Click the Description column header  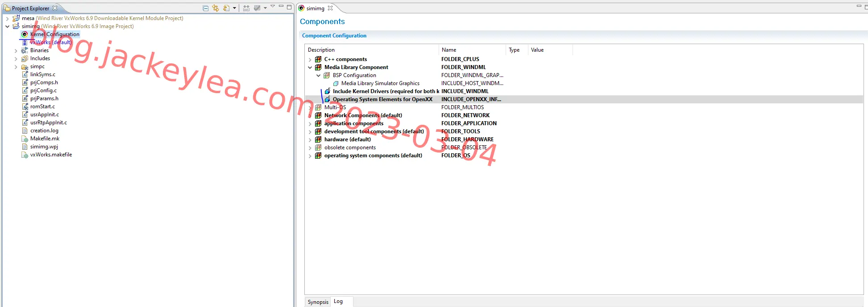(x=372, y=50)
